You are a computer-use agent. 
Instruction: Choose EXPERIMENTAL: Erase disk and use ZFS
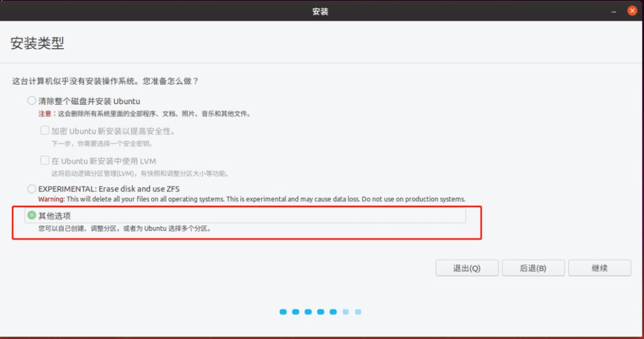[32, 189]
